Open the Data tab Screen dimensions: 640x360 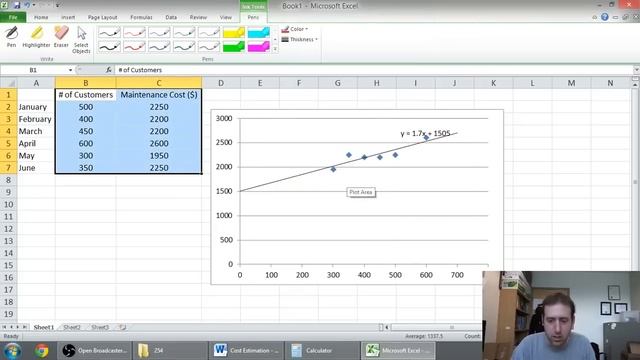point(171,18)
